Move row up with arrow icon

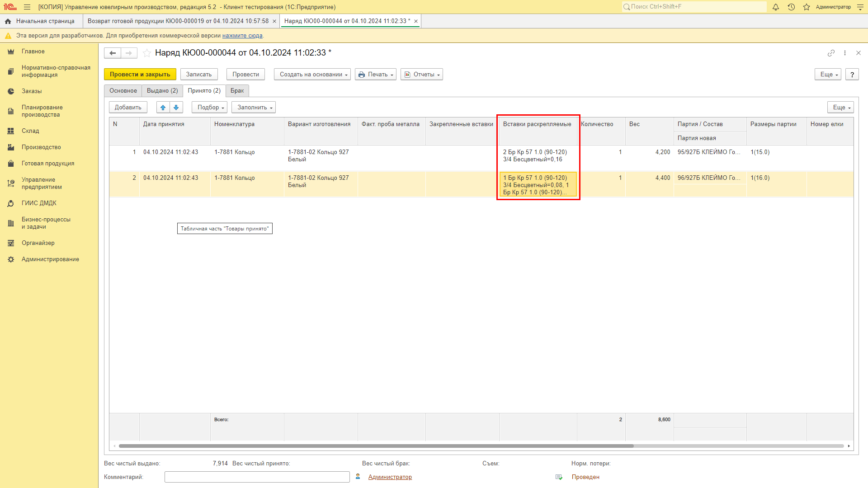click(x=163, y=108)
